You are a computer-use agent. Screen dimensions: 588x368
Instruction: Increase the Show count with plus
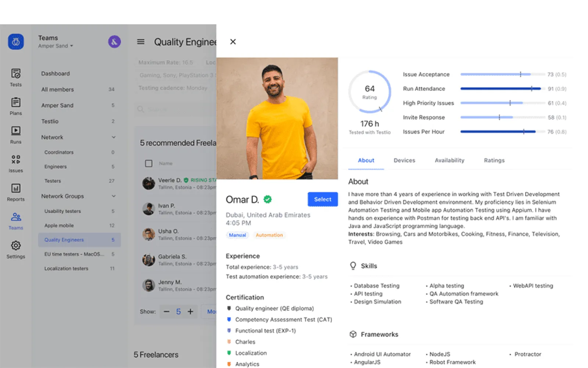point(190,312)
